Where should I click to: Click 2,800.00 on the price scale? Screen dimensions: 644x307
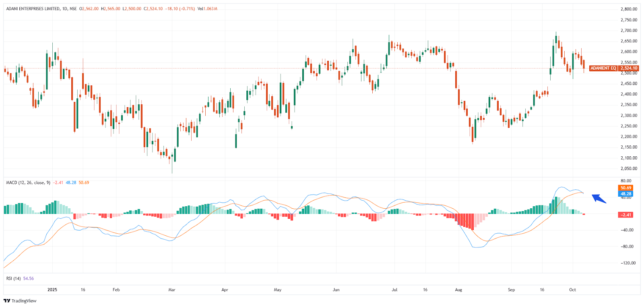tap(629, 9)
